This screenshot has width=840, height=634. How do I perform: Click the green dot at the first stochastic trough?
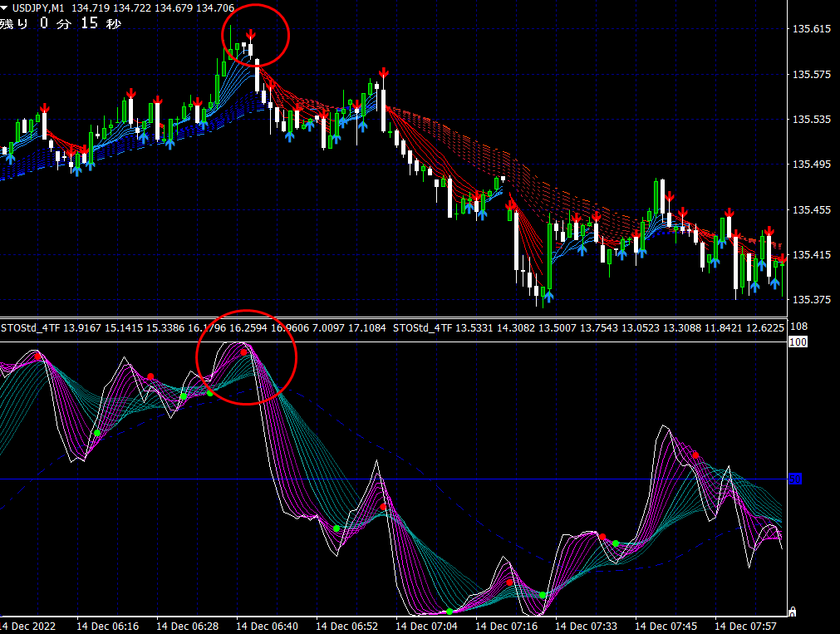97,432
